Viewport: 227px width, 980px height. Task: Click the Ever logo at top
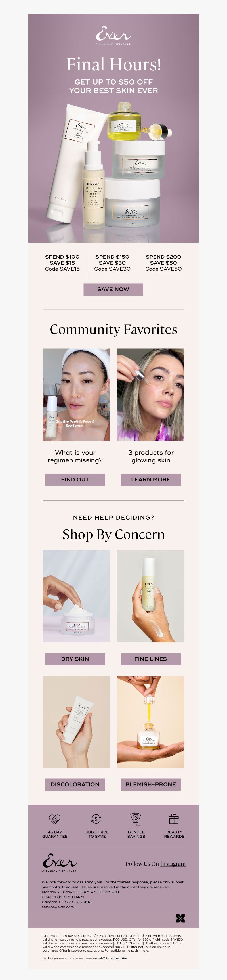tap(113, 36)
